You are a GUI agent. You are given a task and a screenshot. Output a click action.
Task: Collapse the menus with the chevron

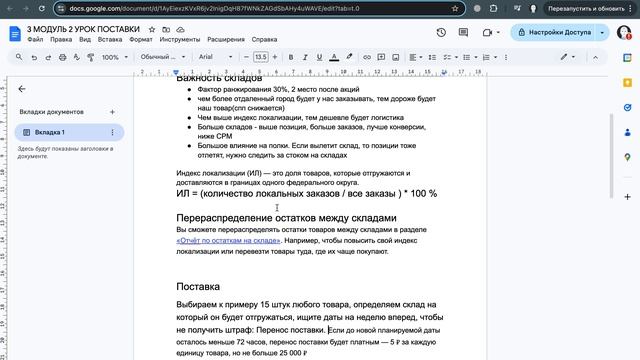[x=595, y=58]
